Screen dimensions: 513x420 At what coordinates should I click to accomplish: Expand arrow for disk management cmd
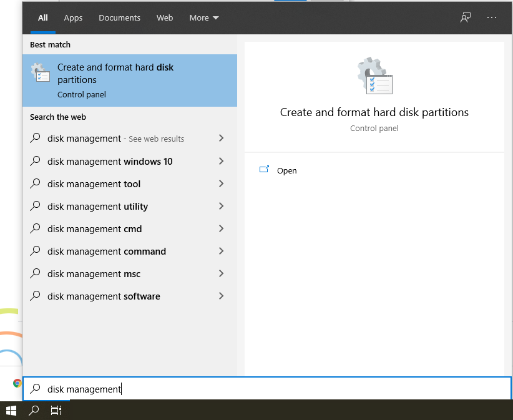[x=221, y=228]
